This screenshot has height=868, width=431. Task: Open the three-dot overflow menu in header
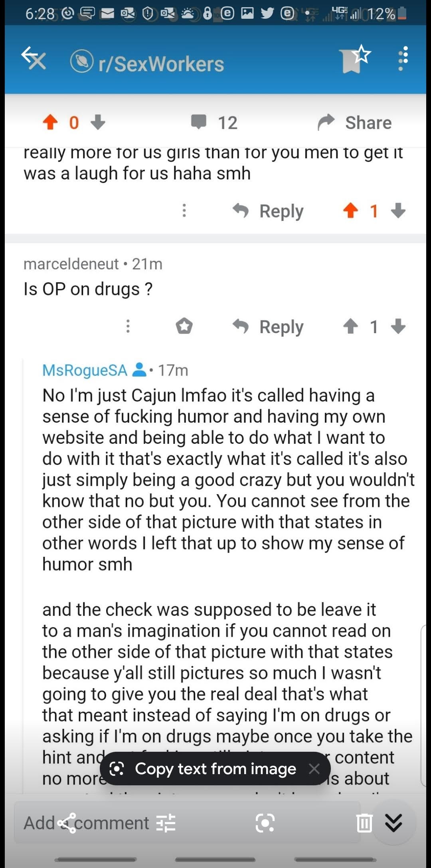click(x=403, y=58)
